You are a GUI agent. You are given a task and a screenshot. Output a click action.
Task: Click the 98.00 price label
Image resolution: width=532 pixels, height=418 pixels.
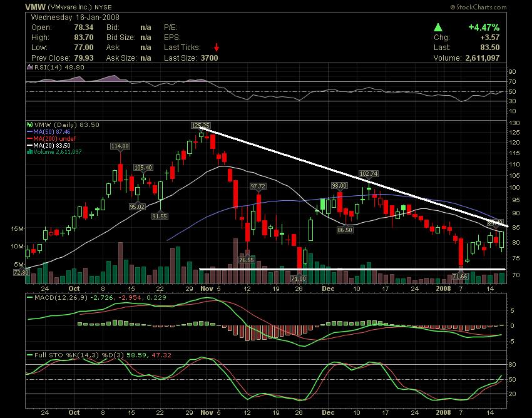[339, 186]
